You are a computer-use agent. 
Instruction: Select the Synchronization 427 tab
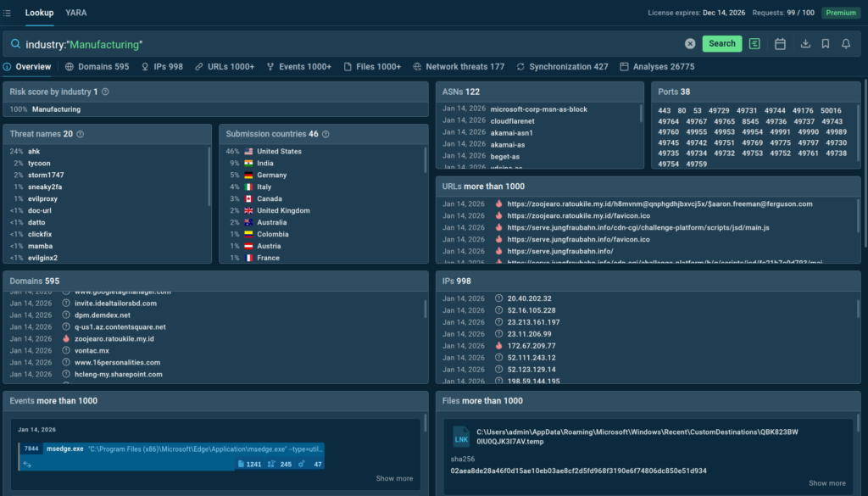coord(562,66)
